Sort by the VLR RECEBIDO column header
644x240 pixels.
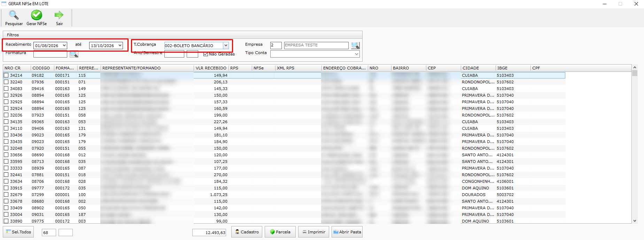pos(211,68)
